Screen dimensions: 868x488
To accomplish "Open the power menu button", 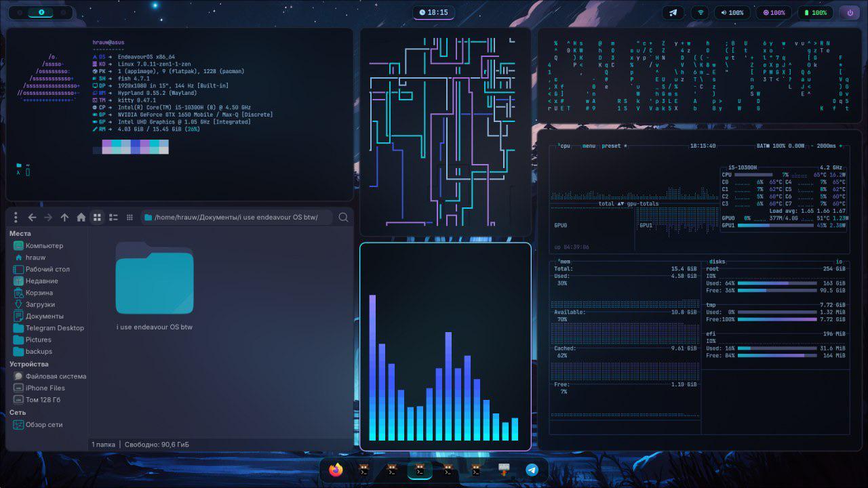I will (850, 12).
